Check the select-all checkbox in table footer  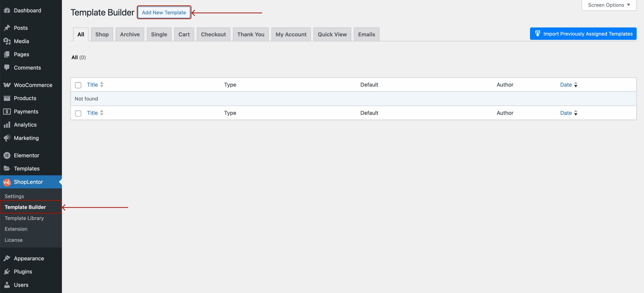click(78, 113)
